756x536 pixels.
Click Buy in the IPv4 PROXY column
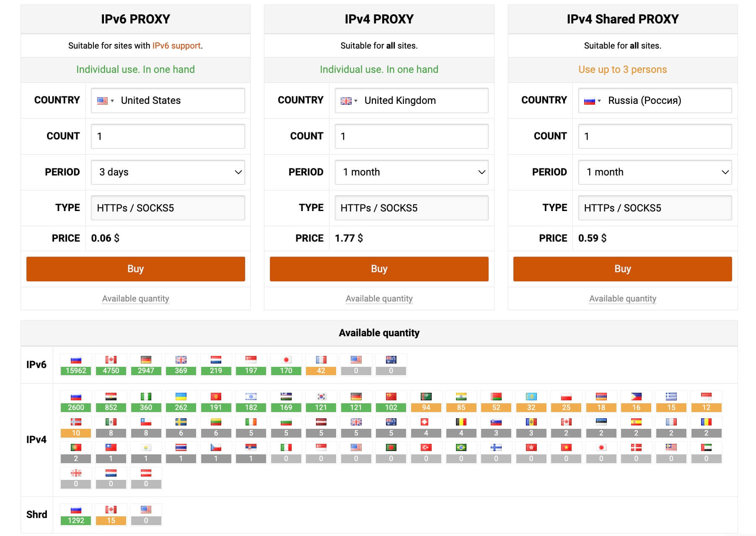point(379,269)
